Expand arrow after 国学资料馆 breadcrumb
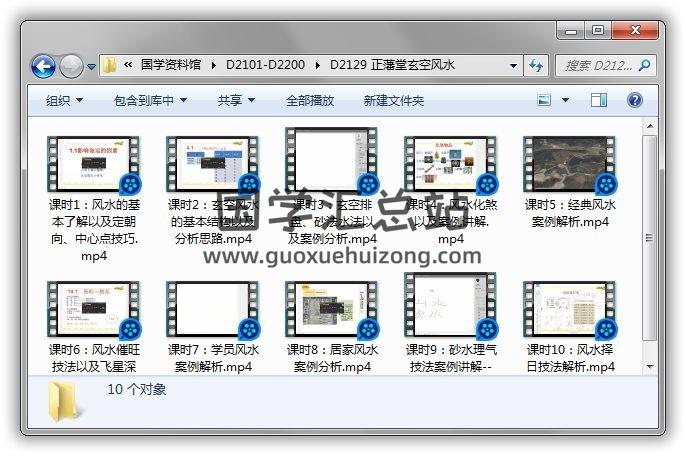The width and height of the screenshot is (686, 456). coord(214,66)
